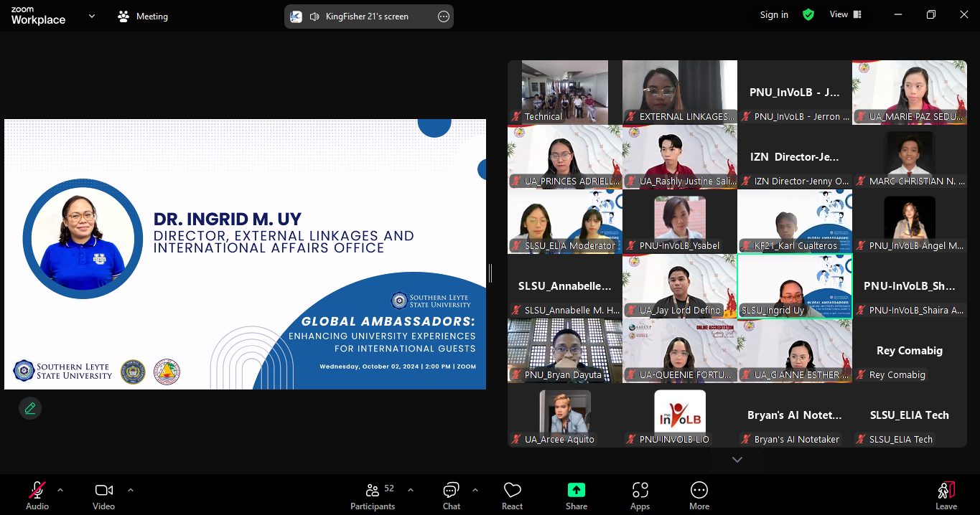Click muted mic icon on SLSU_ELIA Tech
Image resolution: width=980 pixels, height=515 pixels.
pos(861,440)
